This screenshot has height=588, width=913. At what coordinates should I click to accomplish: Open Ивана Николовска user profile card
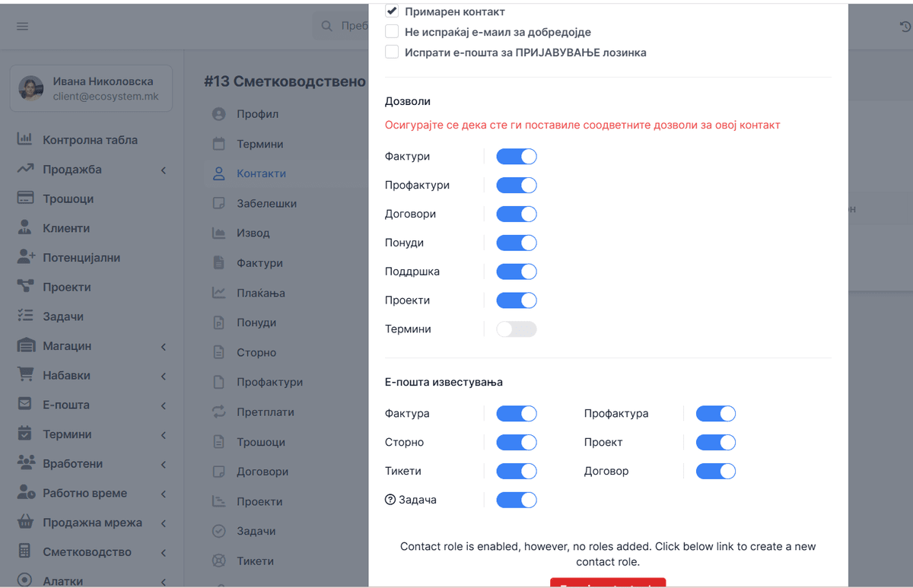(x=91, y=88)
